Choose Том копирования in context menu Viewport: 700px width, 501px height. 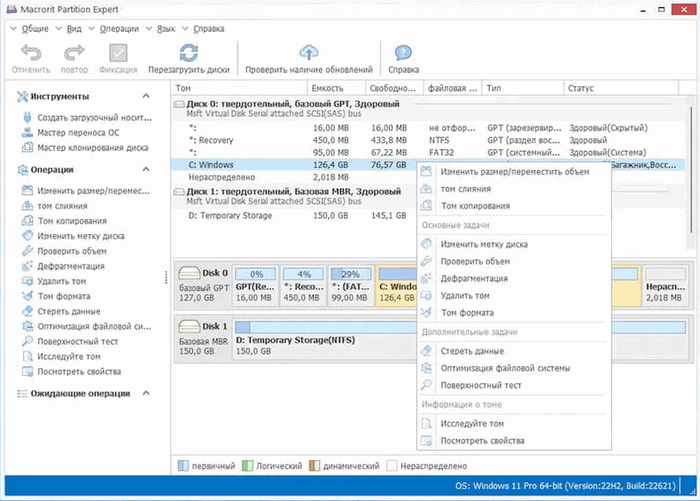tap(514, 206)
